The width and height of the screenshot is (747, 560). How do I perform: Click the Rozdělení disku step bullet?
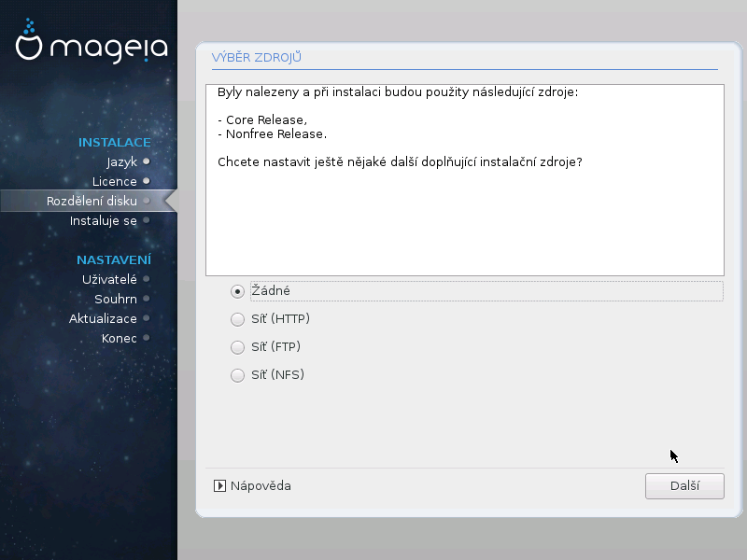point(147,201)
